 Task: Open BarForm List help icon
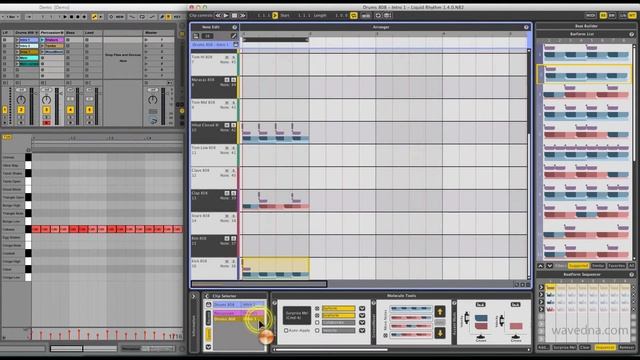(631, 34)
